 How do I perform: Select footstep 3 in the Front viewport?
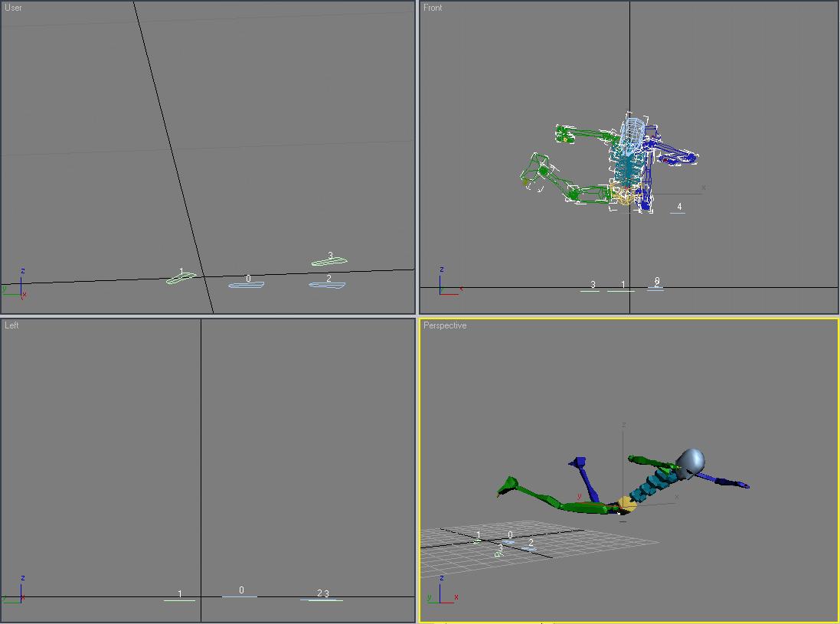(590, 290)
